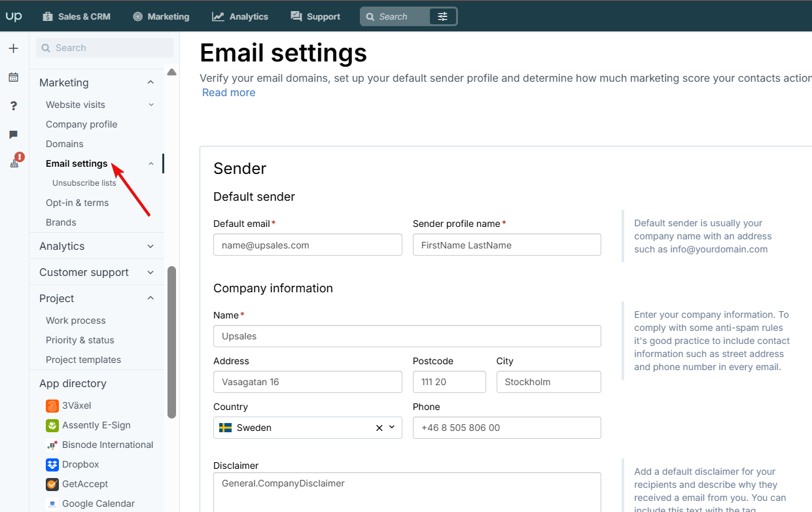Viewport: 812px width, 512px height.
Task: Clear the Sweden country selection
Action: tap(379, 428)
